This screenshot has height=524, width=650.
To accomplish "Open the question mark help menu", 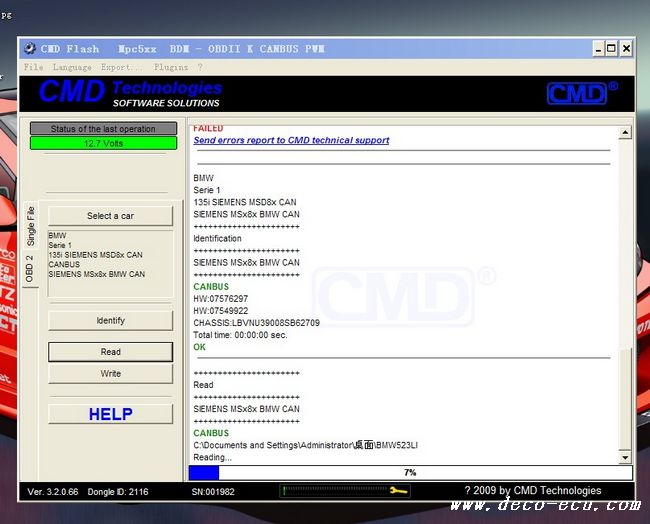I will [200, 67].
